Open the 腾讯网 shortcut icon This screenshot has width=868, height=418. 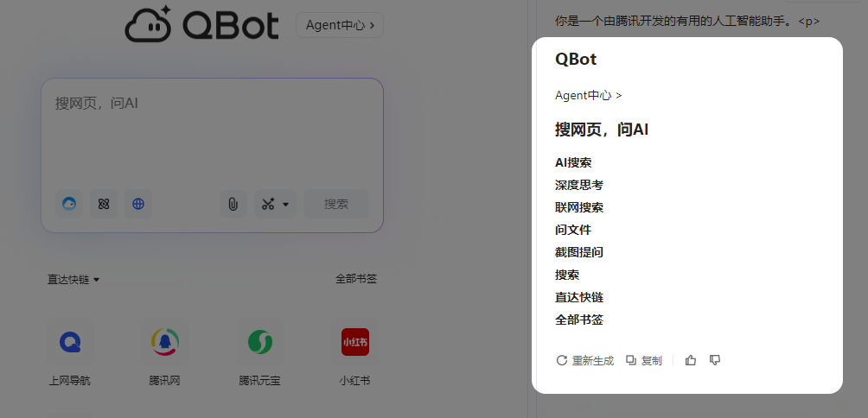(x=164, y=342)
